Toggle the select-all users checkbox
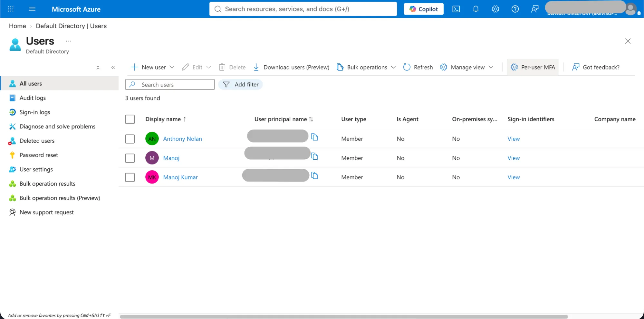Viewport: 644px width, 319px height. [130, 119]
